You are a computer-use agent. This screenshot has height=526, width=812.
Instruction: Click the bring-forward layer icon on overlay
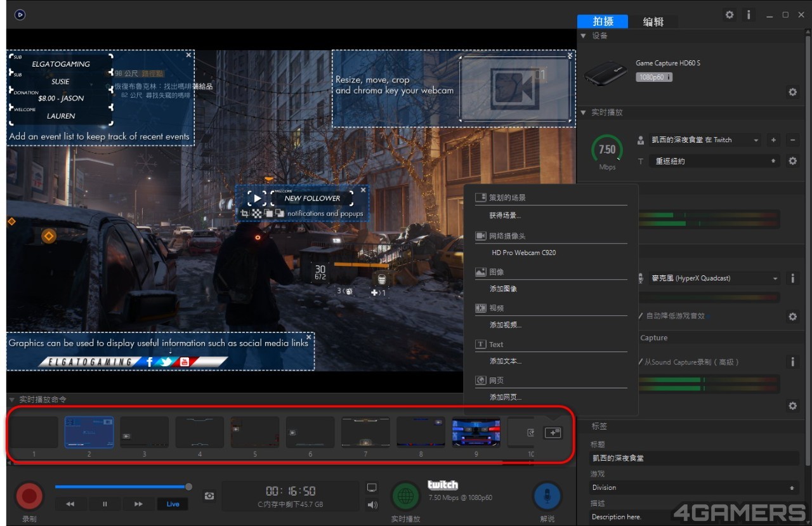pos(268,214)
